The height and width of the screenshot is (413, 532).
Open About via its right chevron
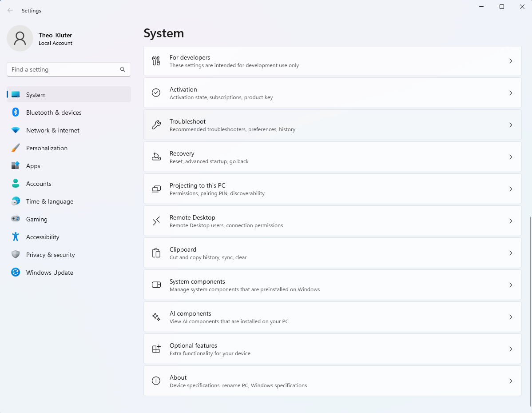(511, 381)
